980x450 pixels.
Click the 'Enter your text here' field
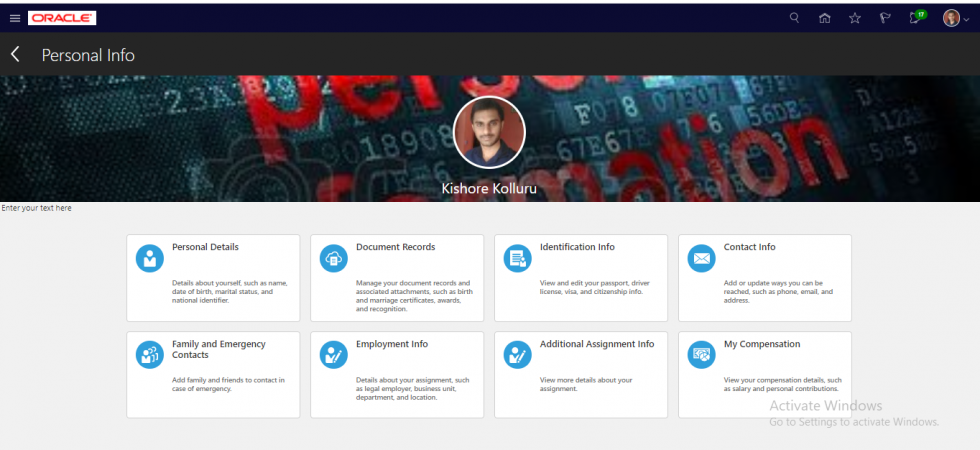(x=36, y=208)
